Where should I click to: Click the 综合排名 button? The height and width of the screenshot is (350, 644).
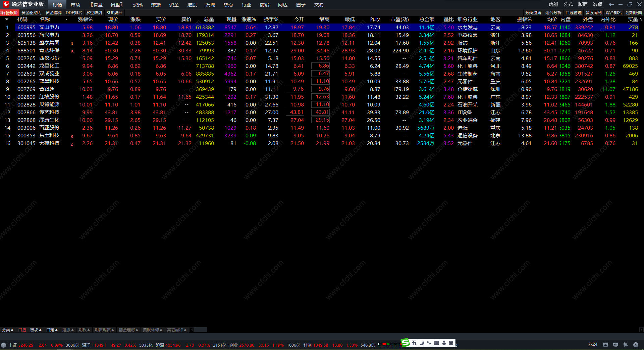pos(614,13)
